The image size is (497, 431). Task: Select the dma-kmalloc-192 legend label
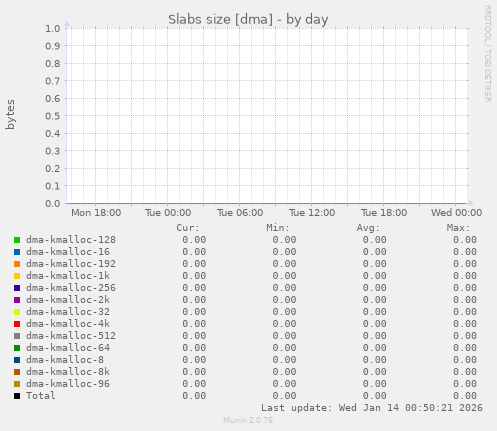pos(71,264)
